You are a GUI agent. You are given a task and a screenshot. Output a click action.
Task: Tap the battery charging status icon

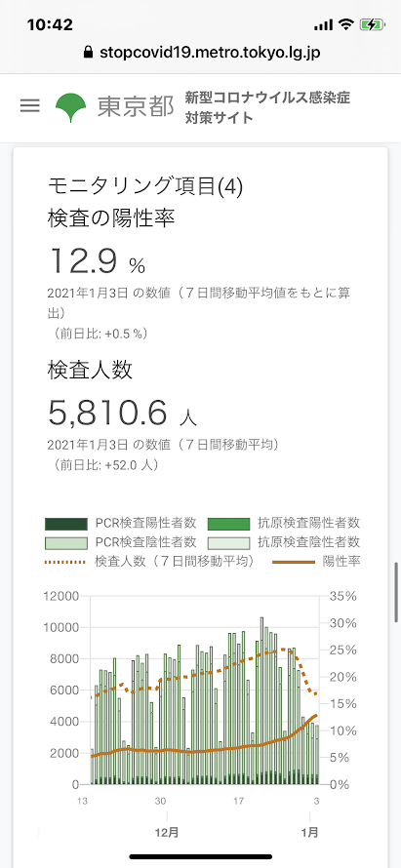pos(371,24)
